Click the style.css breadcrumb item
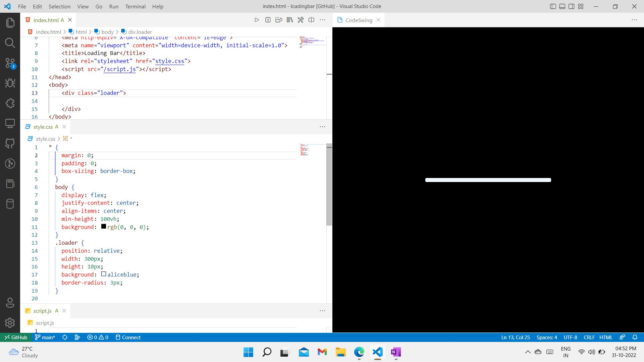 [x=42, y=139]
